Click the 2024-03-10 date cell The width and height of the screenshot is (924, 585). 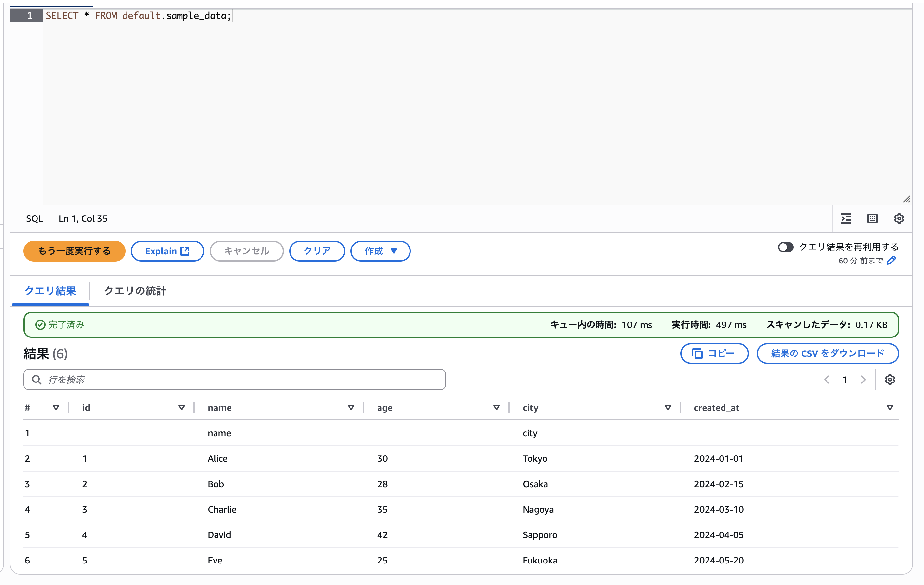pos(719,509)
